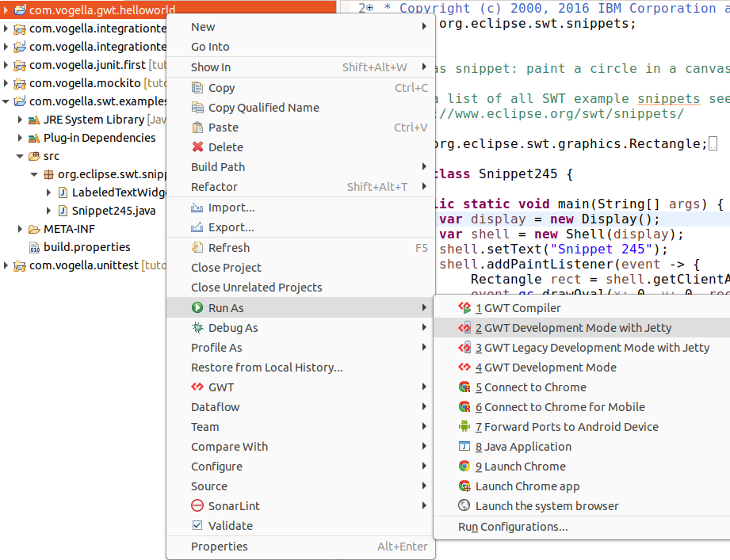Click the Java Application icon
Image resolution: width=730 pixels, height=560 pixels.
pos(464,447)
